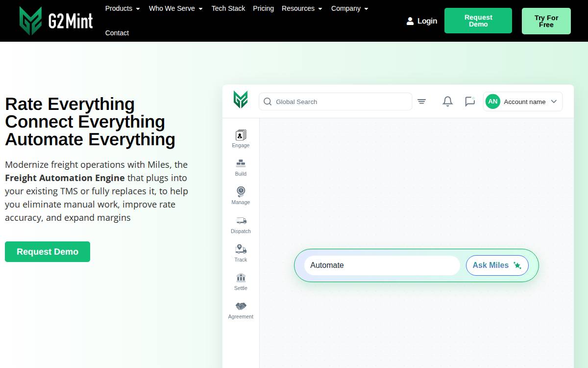Open the notifications bell icon
Image resolution: width=588 pixels, height=368 pixels.
pos(447,102)
